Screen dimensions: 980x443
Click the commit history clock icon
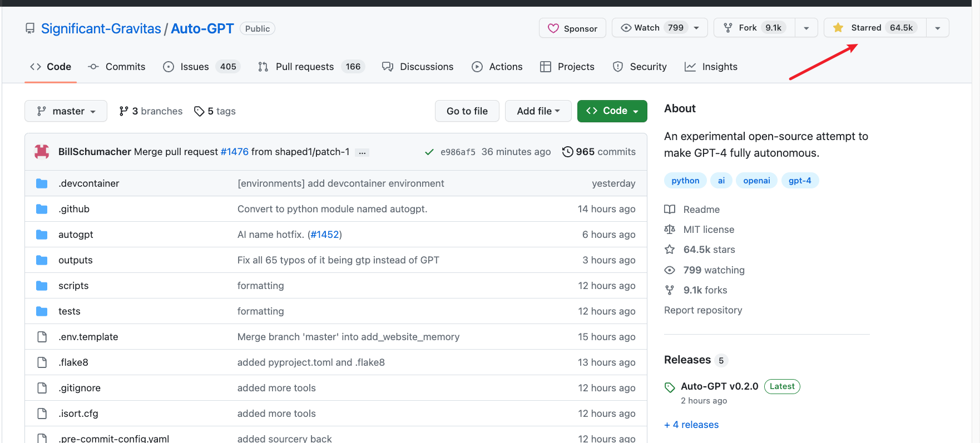pos(567,152)
